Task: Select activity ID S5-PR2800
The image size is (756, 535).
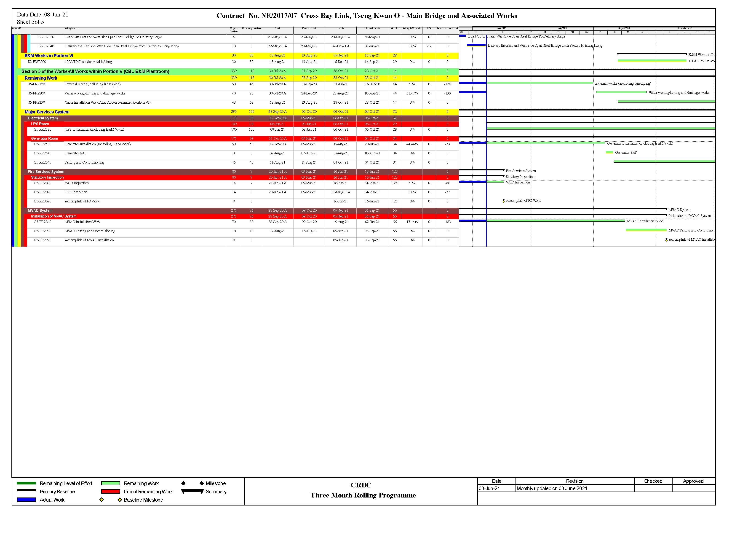Action: click(43, 183)
